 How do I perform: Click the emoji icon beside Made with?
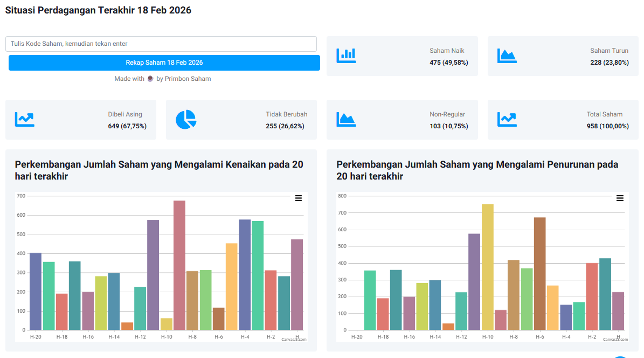[150, 79]
